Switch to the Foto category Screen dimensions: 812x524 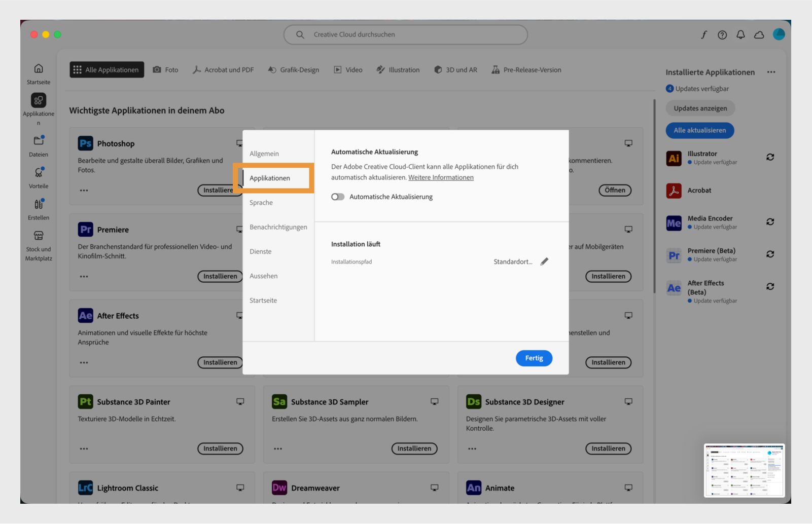coord(166,70)
